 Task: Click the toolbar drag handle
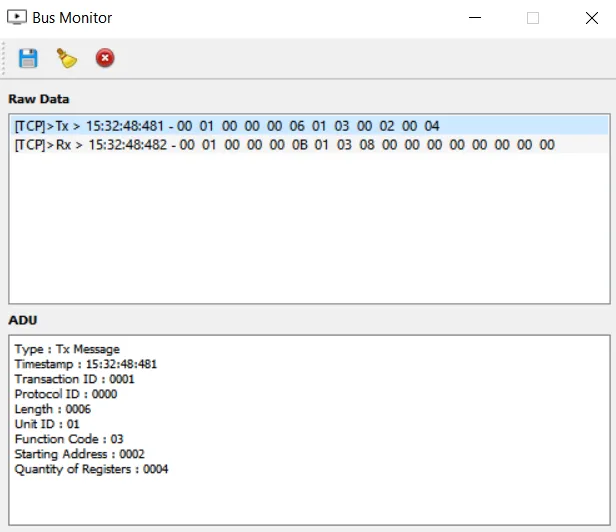(5, 58)
